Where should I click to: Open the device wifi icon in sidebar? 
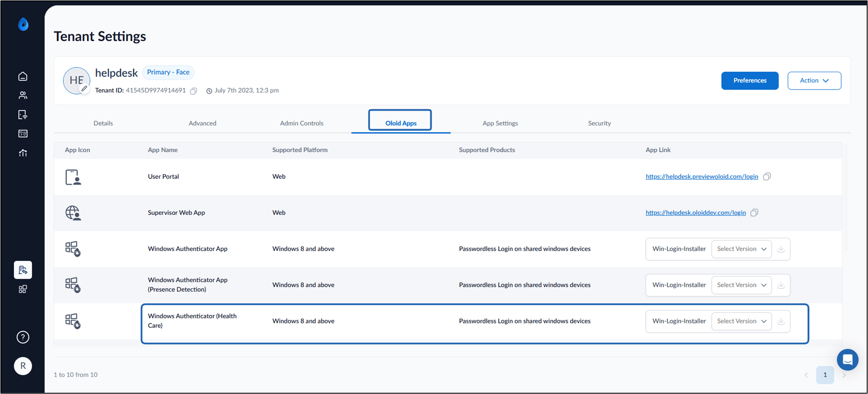coord(23,115)
